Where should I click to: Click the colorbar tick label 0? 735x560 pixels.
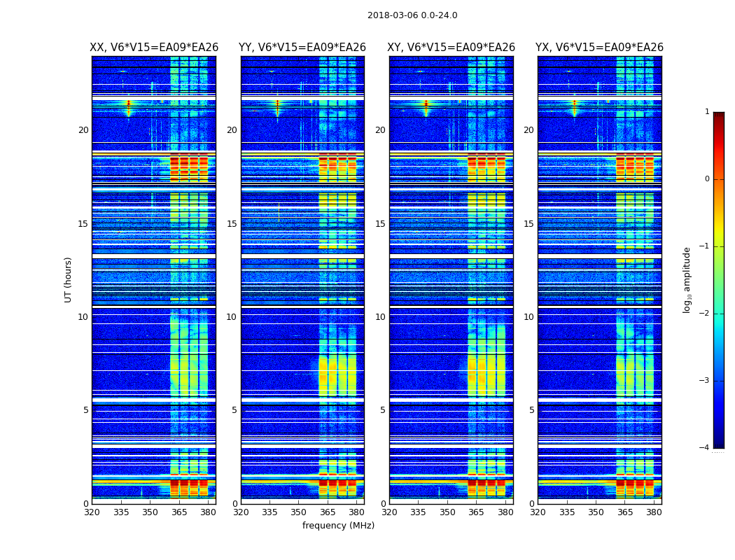(706, 179)
